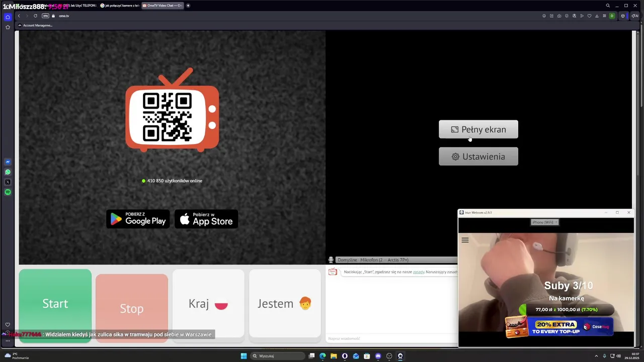The height and width of the screenshot is (362, 644).
Task: Open OBS Studio from the taskbar
Action: click(389, 356)
